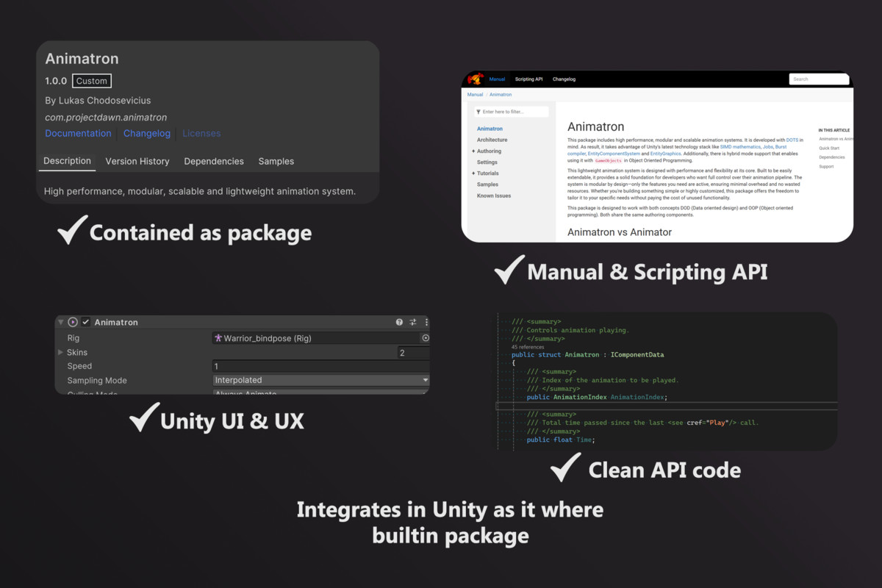This screenshot has width=882, height=588.
Task: Click the Warrior_bindpose rig icon
Action: click(x=218, y=338)
